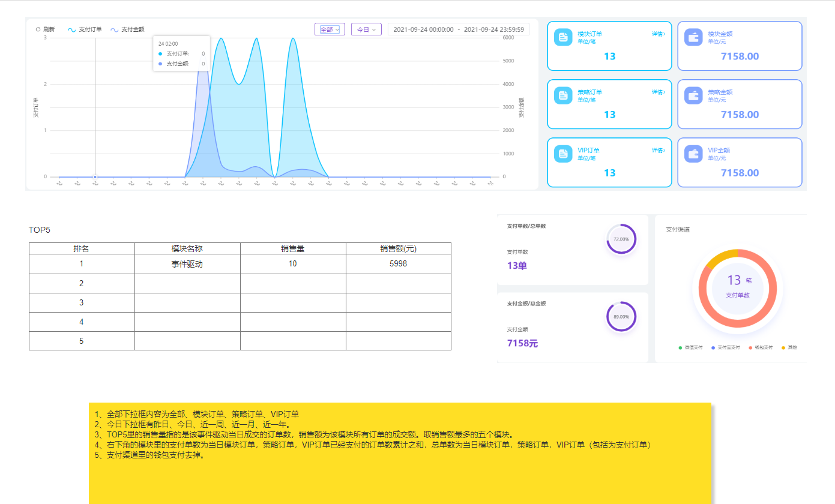This screenshot has width=835, height=504.
Task: Select the 事件驱动 cell in TOP5 table
Action: pos(187,264)
